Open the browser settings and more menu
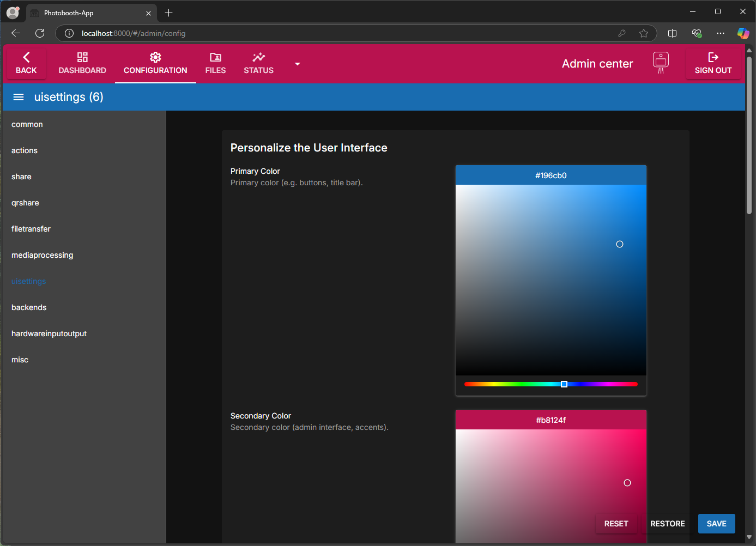The width and height of the screenshot is (756, 546). [721, 33]
